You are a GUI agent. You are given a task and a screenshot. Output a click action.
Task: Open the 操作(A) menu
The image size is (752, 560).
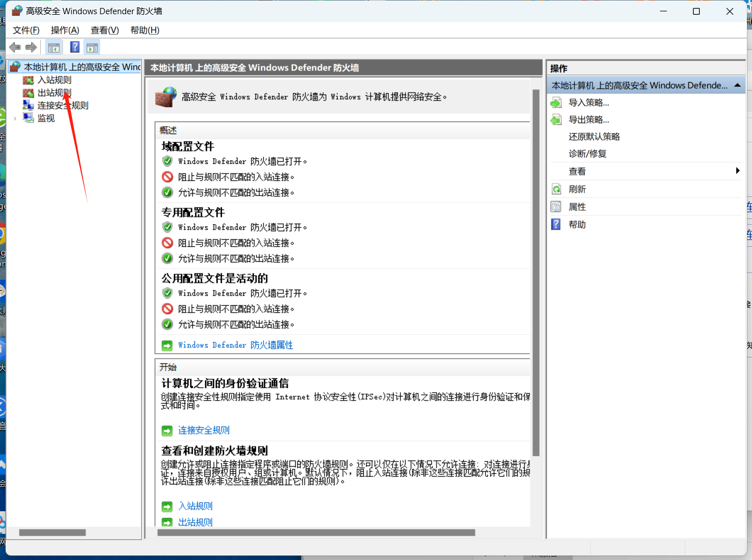click(x=65, y=30)
